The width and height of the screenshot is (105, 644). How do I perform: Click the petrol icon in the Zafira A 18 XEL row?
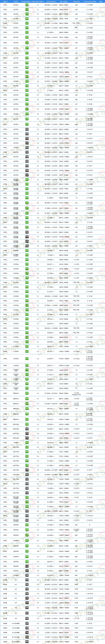[27, 562]
